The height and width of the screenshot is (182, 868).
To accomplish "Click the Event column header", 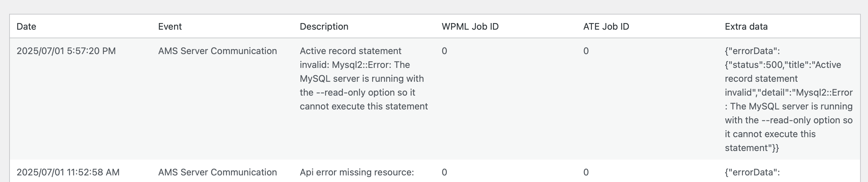I will [x=170, y=26].
